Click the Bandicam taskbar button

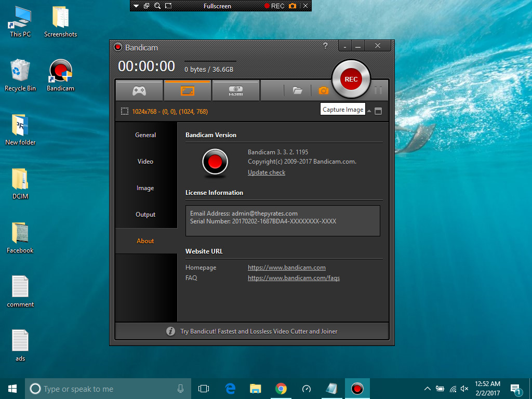[357, 389]
